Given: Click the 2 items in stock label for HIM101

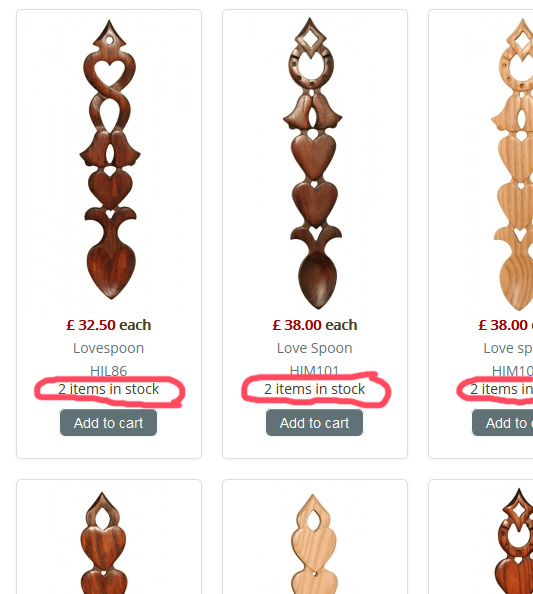Looking at the screenshot, I should pos(314,389).
